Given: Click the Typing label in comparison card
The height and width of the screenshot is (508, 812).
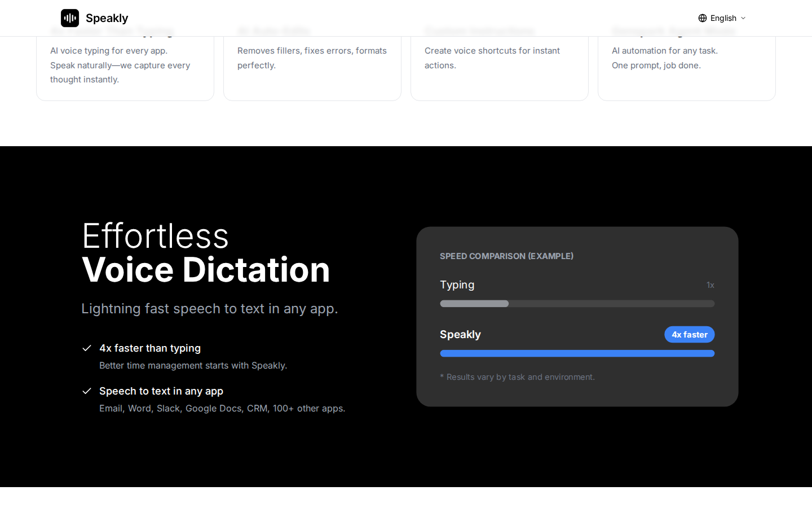Looking at the screenshot, I should (x=457, y=285).
